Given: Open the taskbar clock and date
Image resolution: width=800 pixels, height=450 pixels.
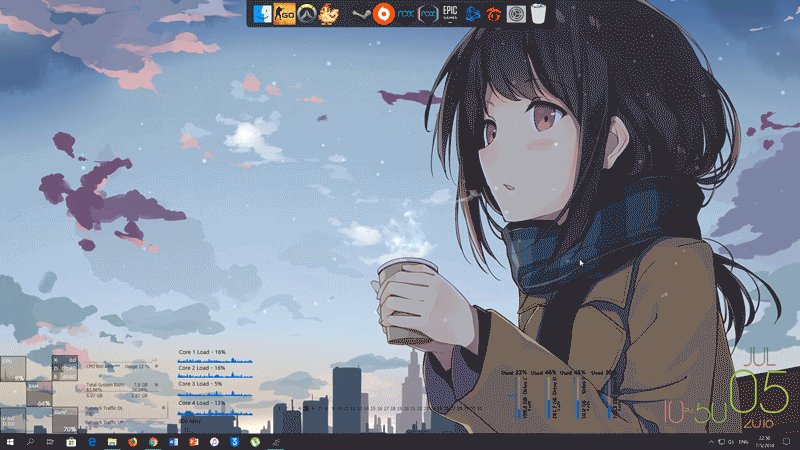Looking at the screenshot, I should click(x=764, y=442).
